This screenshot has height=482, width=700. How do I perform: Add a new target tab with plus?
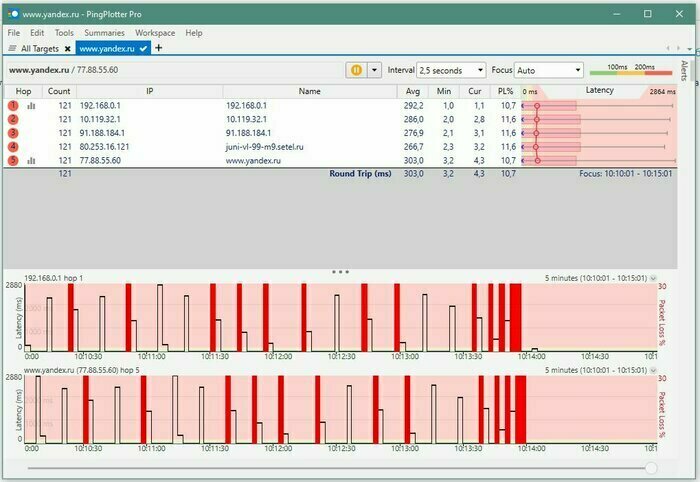pos(159,48)
